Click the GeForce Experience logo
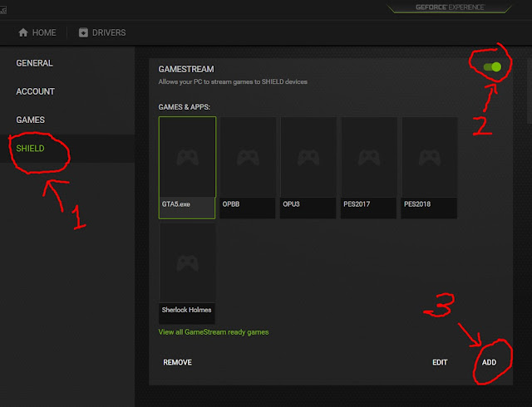The height and width of the screenshot is (407, 532). pyautogui.click(x=450, y=7)
